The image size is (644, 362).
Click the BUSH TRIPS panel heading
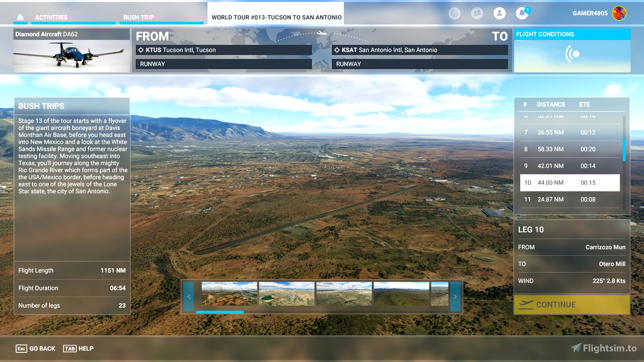[x=41, y=106]
